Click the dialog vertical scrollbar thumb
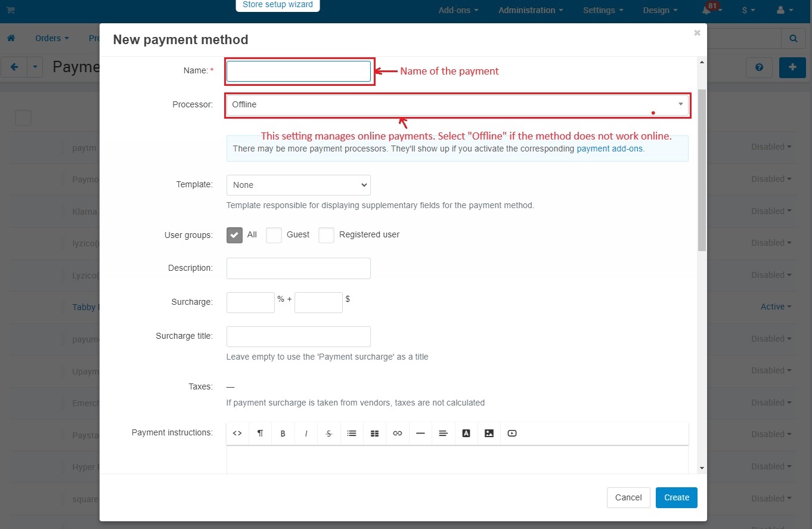Screen dimensions: 812x529 (702, 170)
